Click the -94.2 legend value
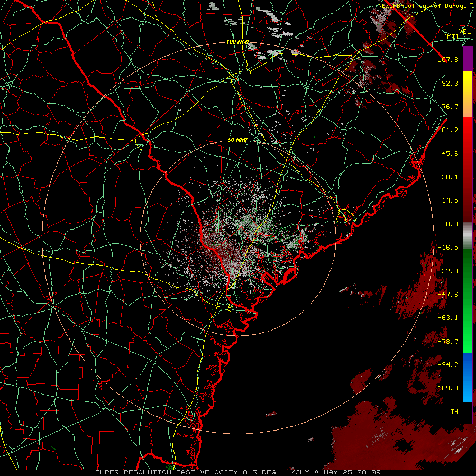Viewport: 476px width, 476px height. pos(448,365)
